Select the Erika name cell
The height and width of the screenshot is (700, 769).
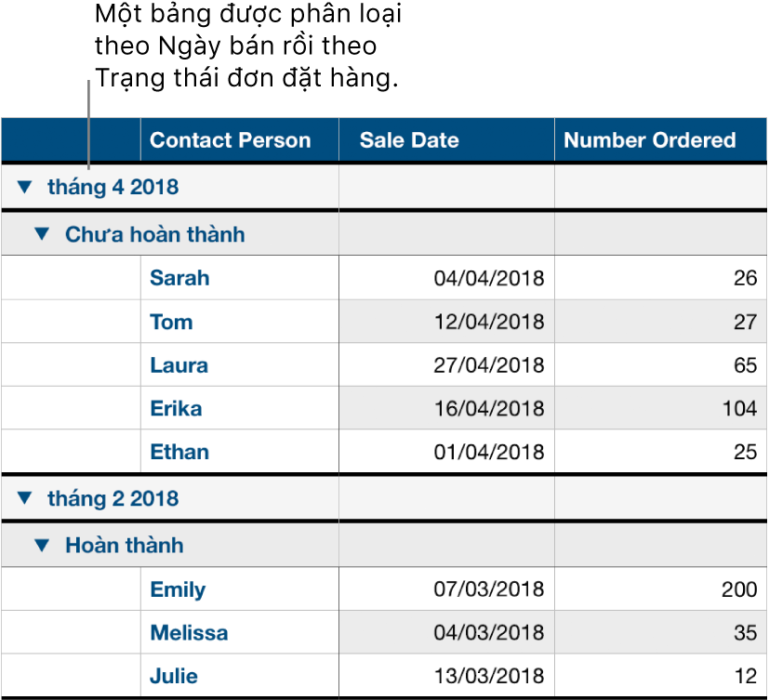tap(240, 408)
